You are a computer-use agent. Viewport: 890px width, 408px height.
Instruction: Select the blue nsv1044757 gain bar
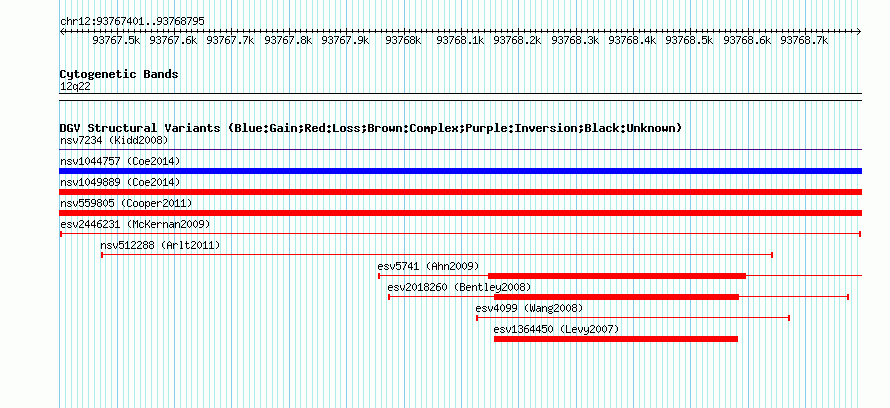coord(461,171)
